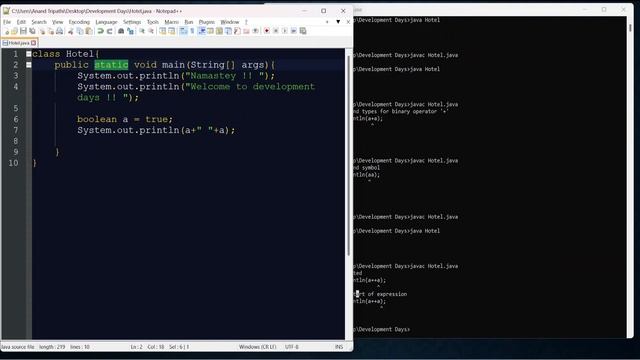The width and height of the screenshot is (640, 360).
Task: Collapse the main method fold marker on line 2
Action: pyautogui.click(x=29, y=65)
